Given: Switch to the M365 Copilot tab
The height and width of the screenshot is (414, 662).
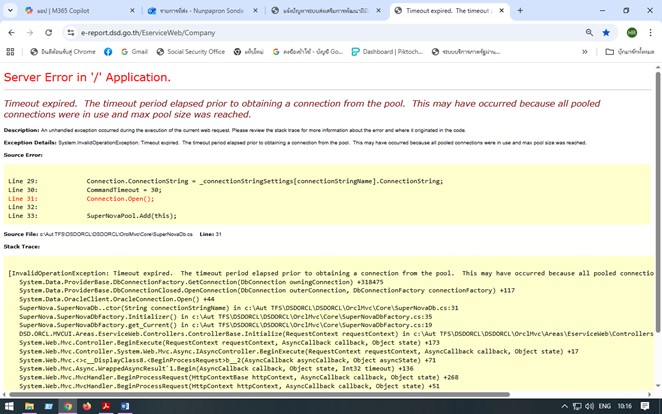Looking at the screenshot, I should pos(80,11).
